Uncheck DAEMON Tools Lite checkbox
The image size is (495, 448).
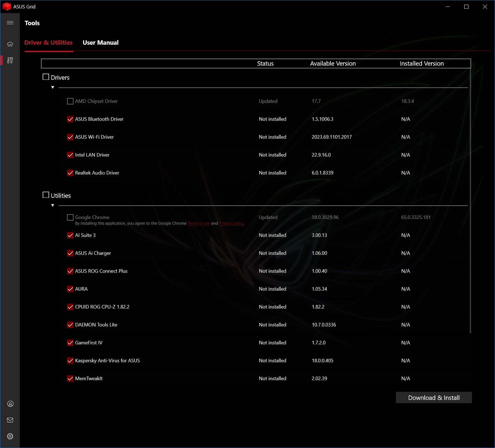pos(70,325)
